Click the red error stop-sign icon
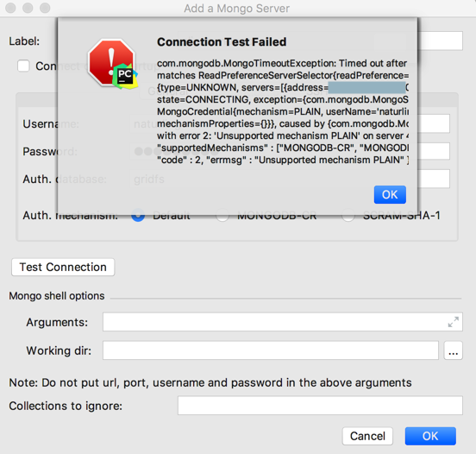Image resolution: width=476 pixels, height=454 pixels. (111, 61)
